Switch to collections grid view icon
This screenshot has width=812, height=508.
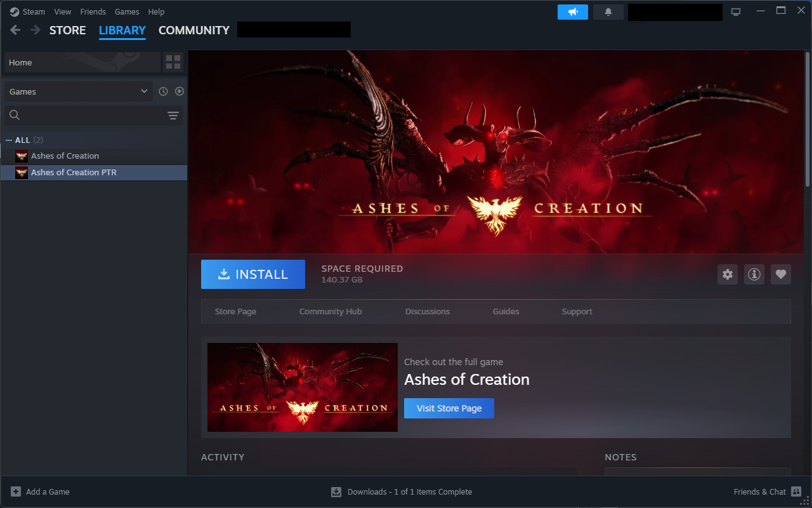pyautogui.click(x=173, y=62)
